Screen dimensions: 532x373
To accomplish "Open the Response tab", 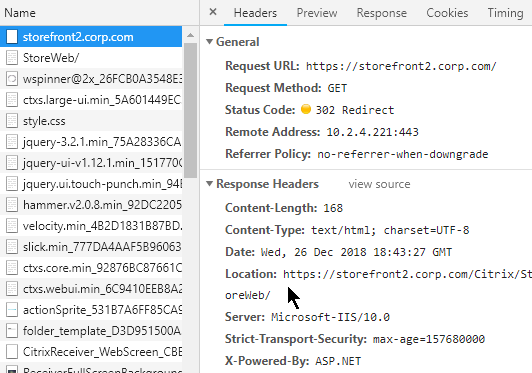I will pos(381,13).
